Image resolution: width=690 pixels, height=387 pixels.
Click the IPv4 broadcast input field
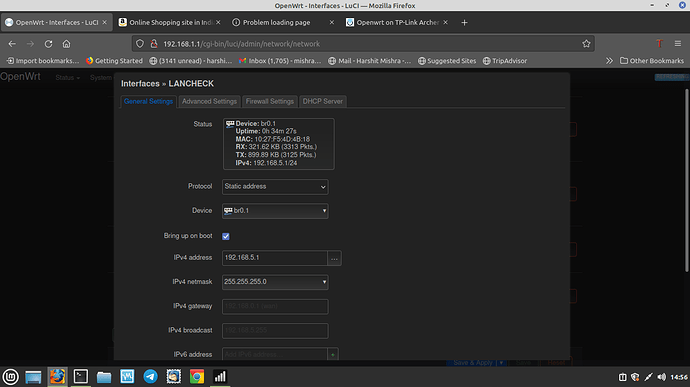coord(275,331)
